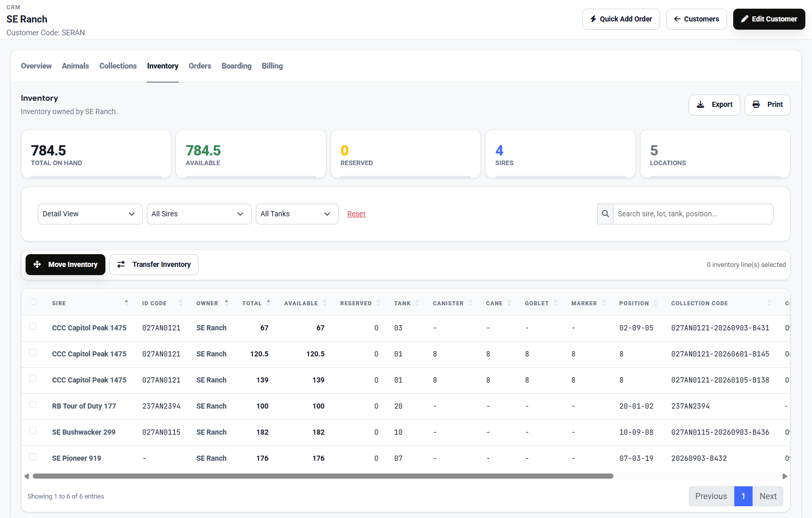
Task: Click collection code 027AN0121-20260903-B431
Action: 720,328
